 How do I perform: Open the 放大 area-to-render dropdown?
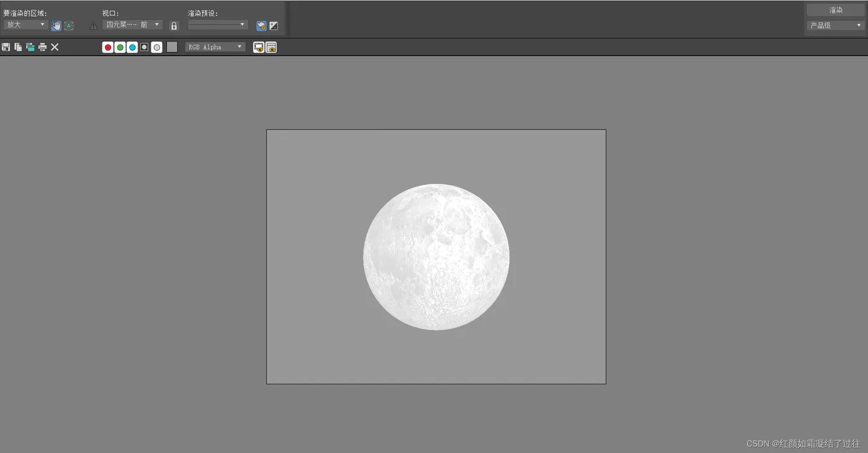[25, 25]
